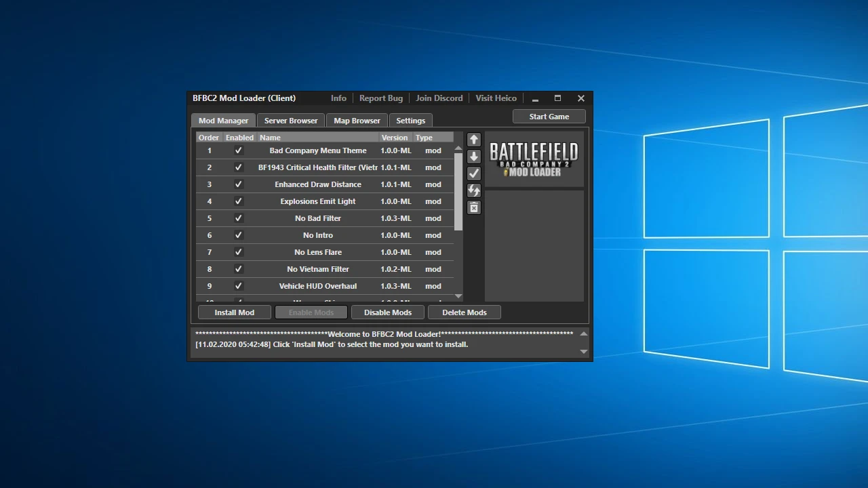868x488 pixels.
Task: Switch to the Mod Manager tab
Action: (x=223, y=121)
